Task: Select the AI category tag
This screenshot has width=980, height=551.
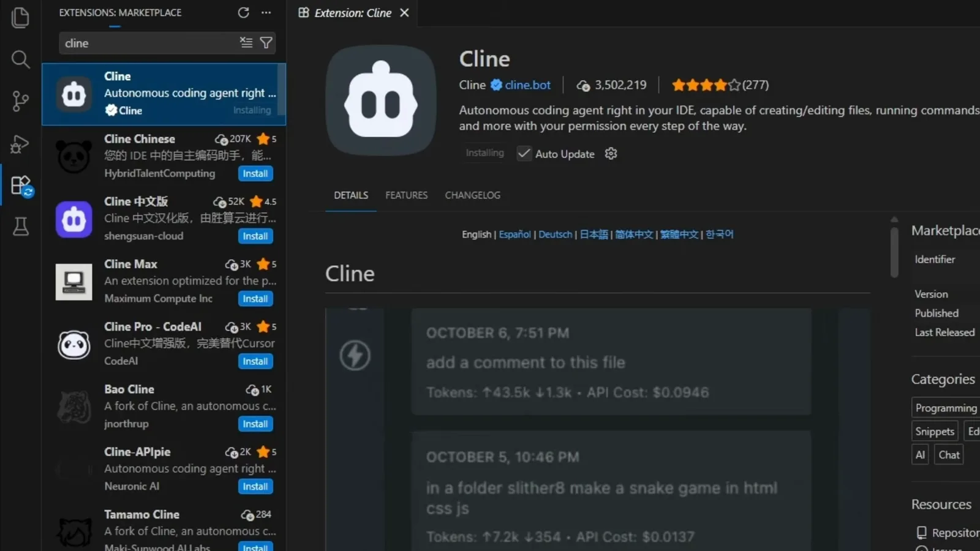Action: tap(920, 455)
